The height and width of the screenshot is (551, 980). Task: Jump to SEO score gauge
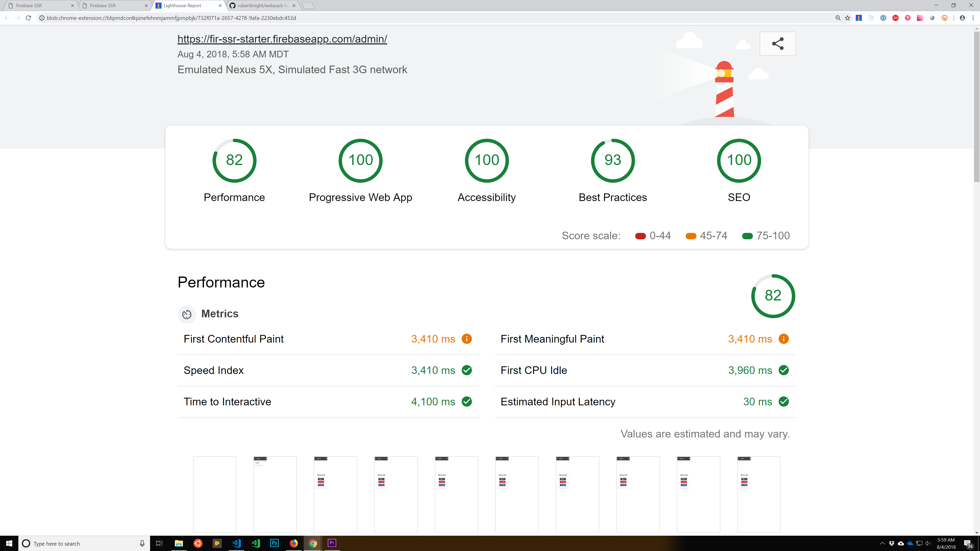click(739, 160)
